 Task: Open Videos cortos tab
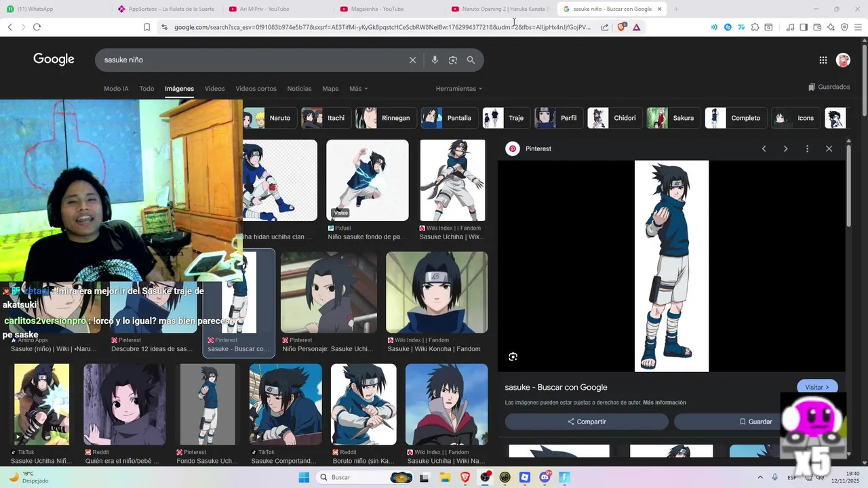[x=256, y=89]
